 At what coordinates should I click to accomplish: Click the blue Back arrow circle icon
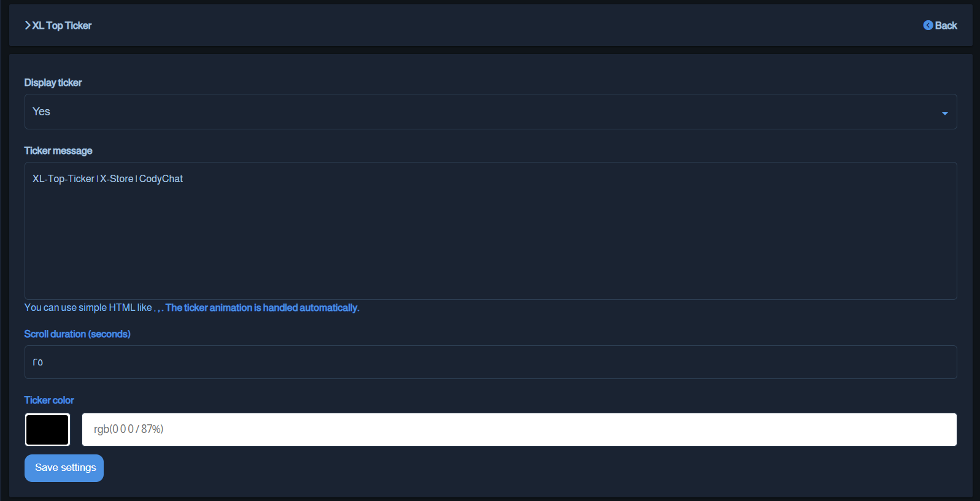928,25
